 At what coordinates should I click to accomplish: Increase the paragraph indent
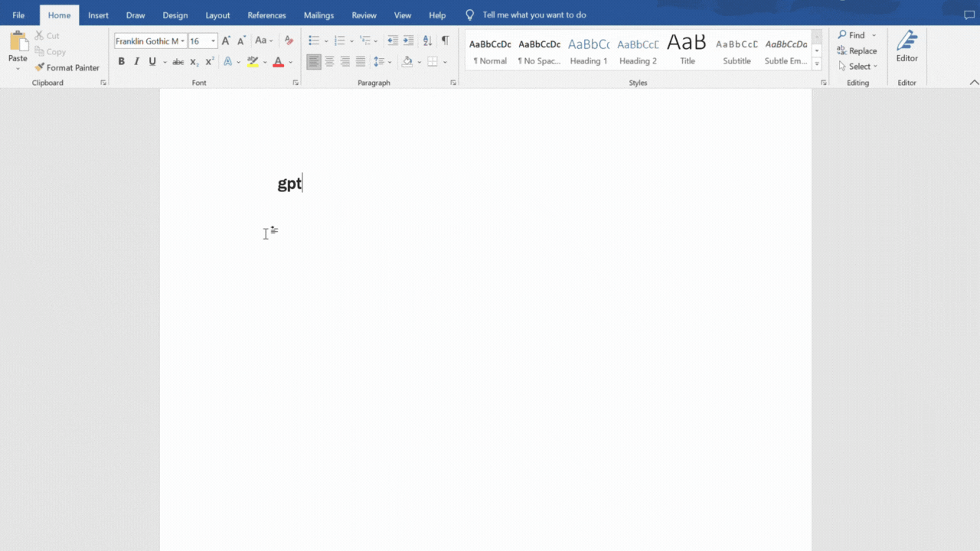pos(409,41)
